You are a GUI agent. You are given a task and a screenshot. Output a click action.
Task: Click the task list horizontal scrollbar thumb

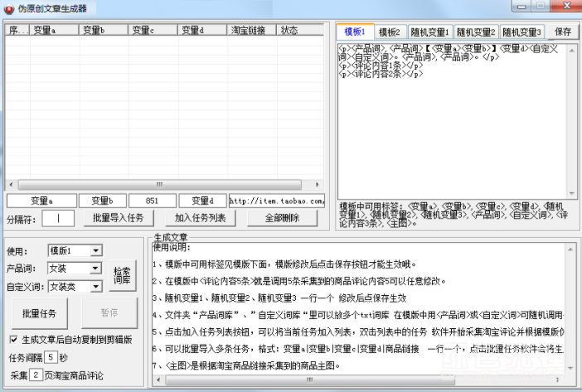[160, 184]
